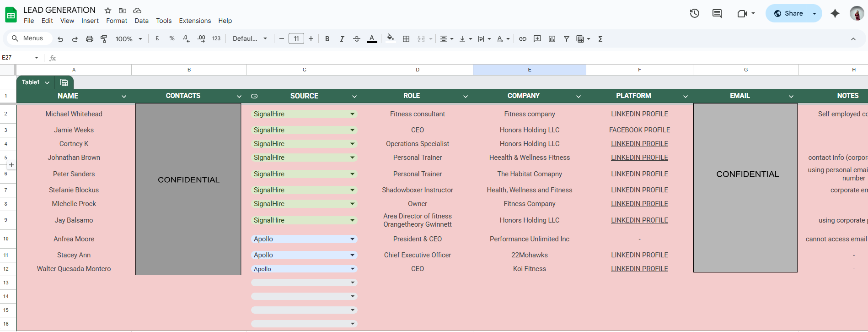Click the create filter icon
The height and width of the screenshot is (332, 868).
point(566,39)
